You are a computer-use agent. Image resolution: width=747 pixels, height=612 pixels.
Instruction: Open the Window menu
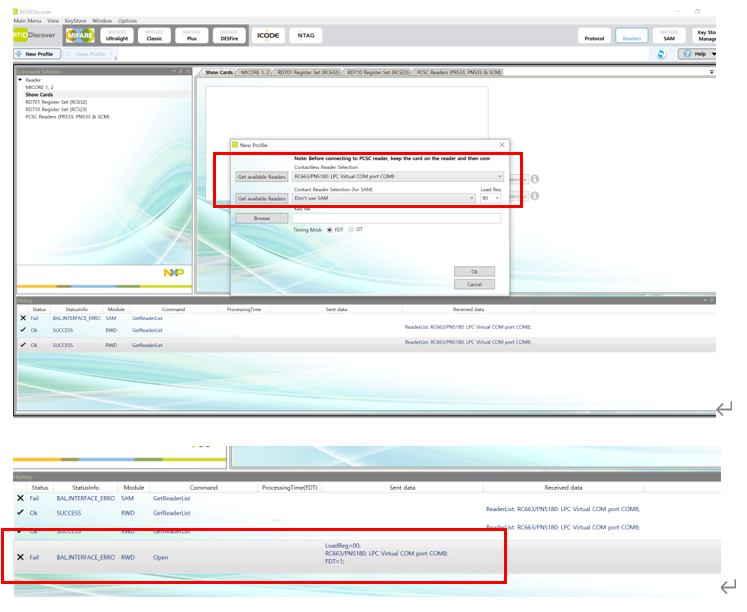pos(101,21)
